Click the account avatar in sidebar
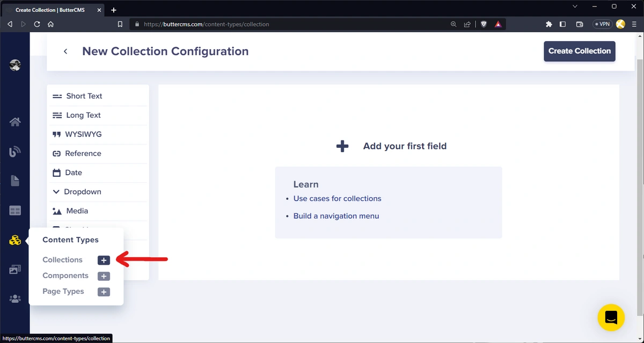 15,65
